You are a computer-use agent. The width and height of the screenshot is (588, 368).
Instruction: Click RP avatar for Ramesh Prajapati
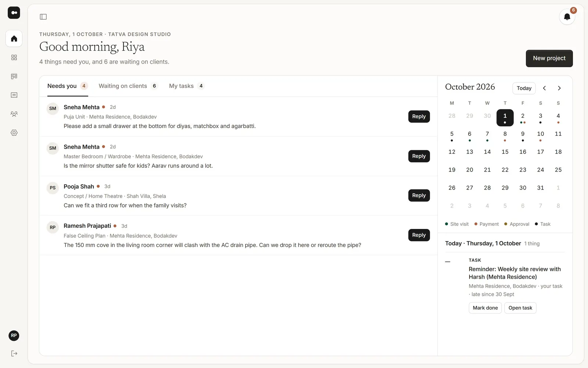pyautogui.click(x=53, y=227)
